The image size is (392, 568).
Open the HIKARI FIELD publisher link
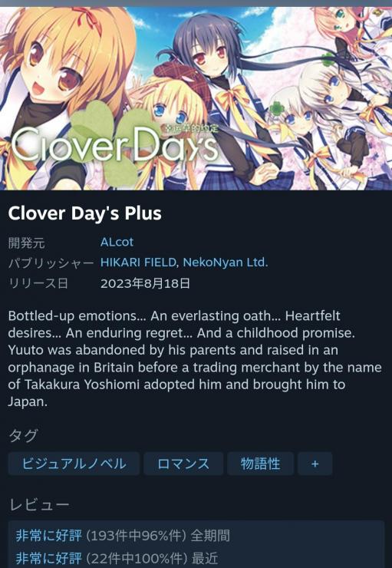(138, 263)
